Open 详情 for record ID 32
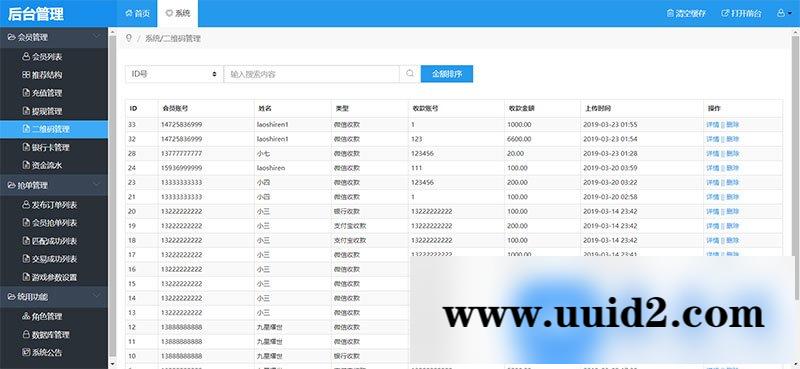 (x=712, y=139)
